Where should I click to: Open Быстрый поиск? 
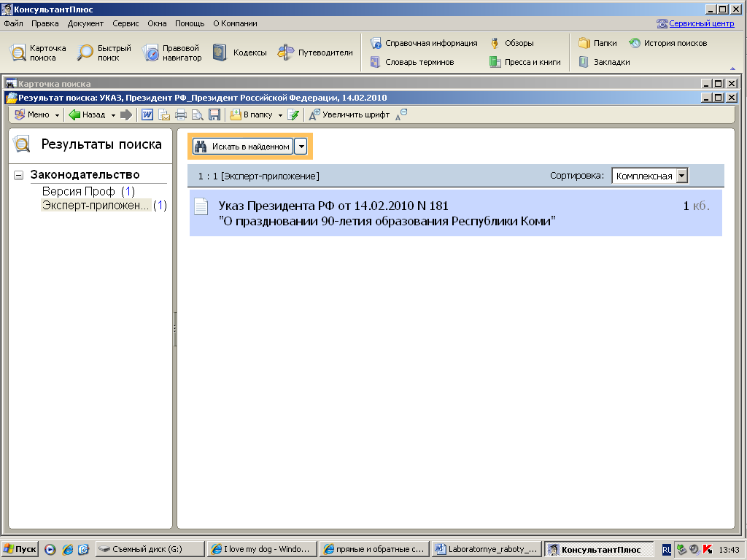coord(104,52)
